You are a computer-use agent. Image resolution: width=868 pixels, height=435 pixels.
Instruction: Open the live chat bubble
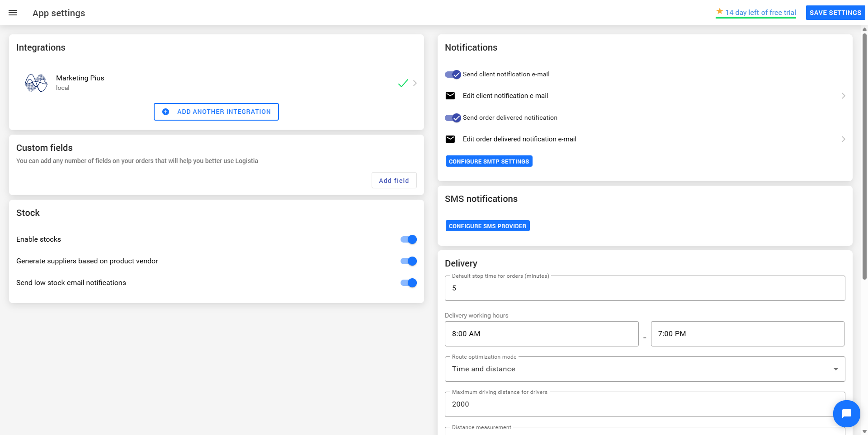(846, 413)
